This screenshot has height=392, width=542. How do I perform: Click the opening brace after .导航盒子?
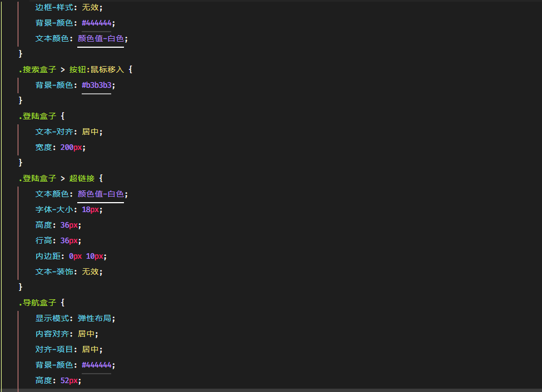(x=63, y=303)
